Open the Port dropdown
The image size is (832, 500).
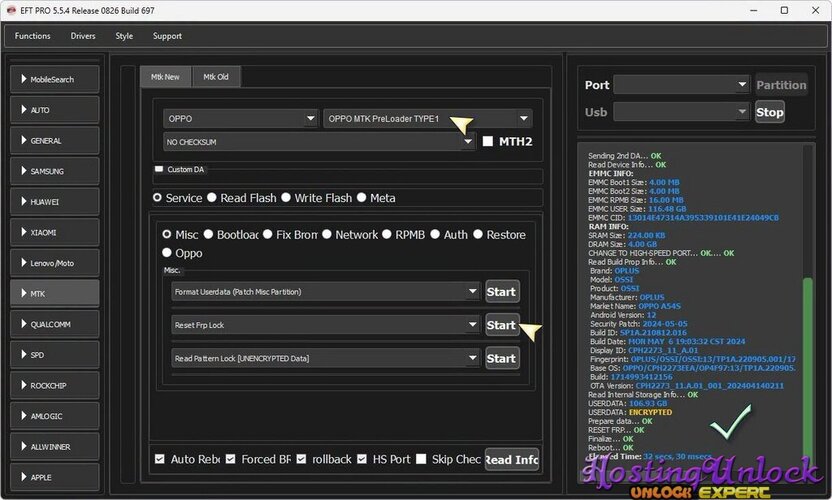pyautogui.click(x=681, y=84)
